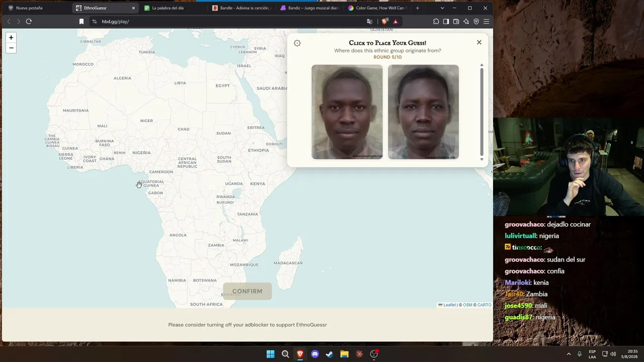Click chat username 'jose4590'
This screenshot has height=362, width=644.
tap(518, 306)
